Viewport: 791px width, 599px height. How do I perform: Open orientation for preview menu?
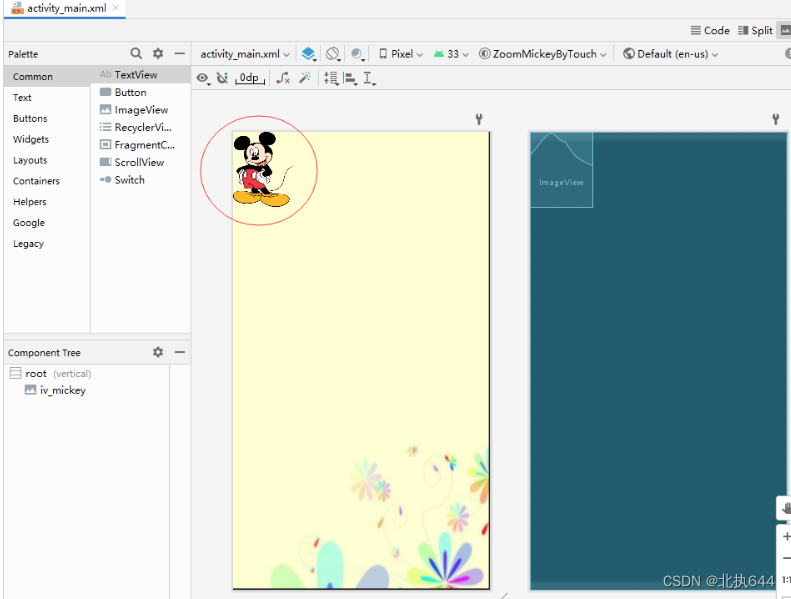coord(333,53)
